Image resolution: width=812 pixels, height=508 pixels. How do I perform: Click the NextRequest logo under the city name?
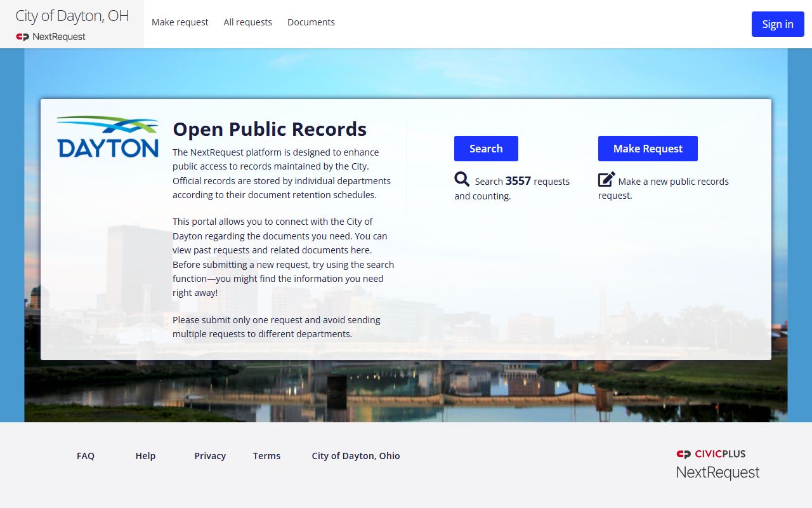tap(51, 37)
